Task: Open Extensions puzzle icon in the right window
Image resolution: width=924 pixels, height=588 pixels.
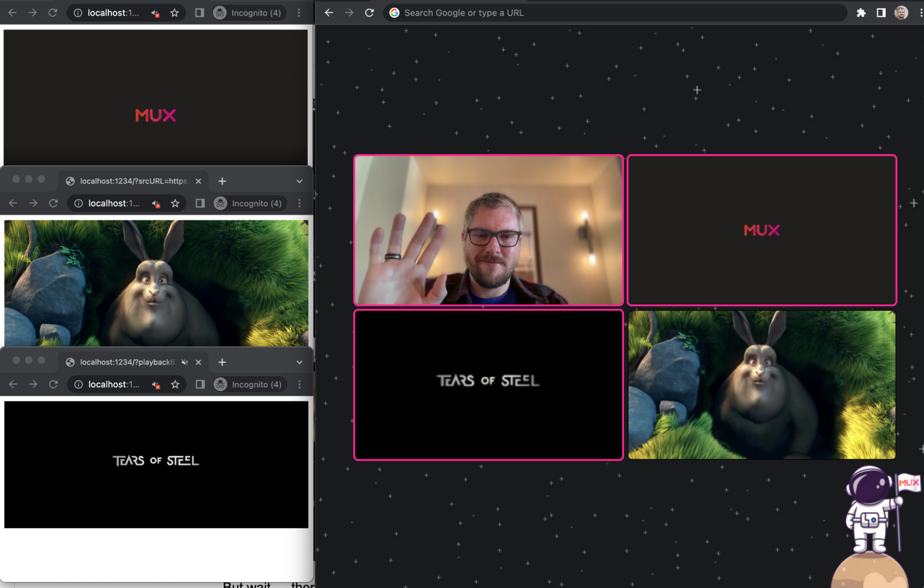Action: tap(861, 13)
